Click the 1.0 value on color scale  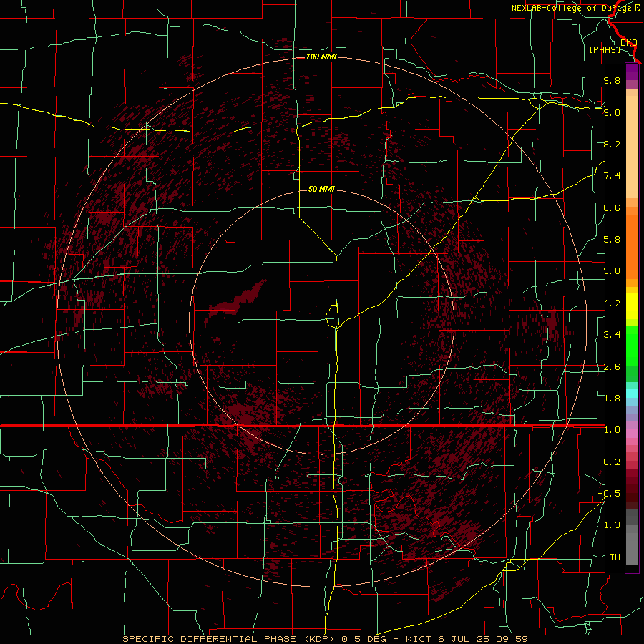[612, 430]
